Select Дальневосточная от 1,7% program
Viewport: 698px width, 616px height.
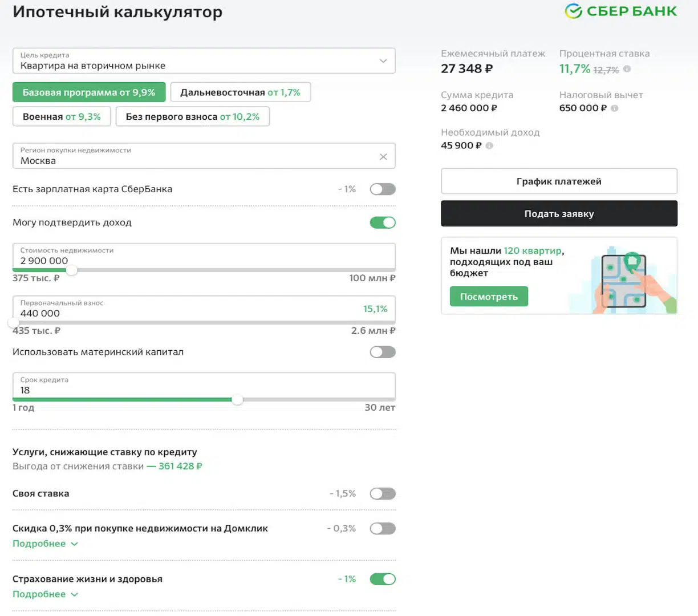[x=241, y=92]
